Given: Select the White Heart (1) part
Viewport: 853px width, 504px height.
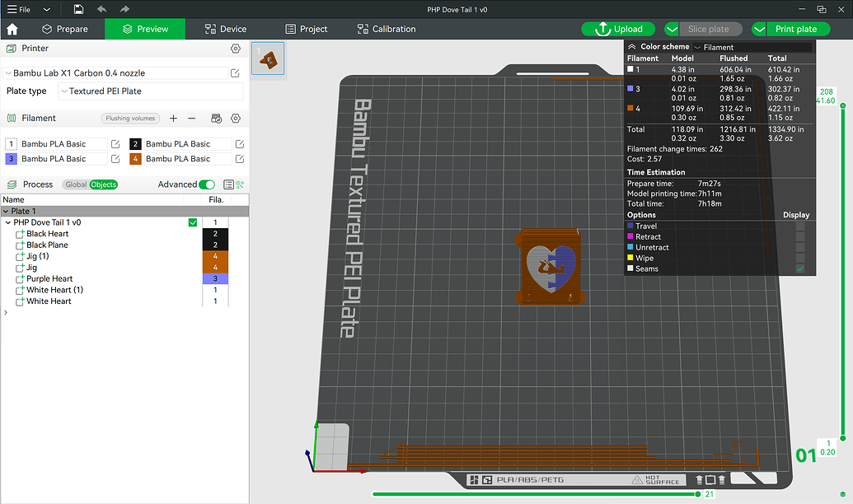Looking at the screenshot, I should pos(55,290).
